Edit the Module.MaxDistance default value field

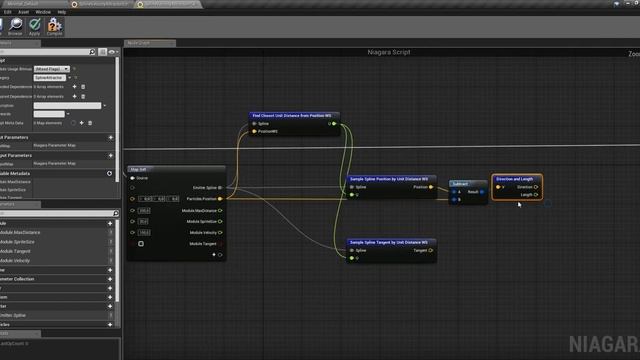[144, 211]
